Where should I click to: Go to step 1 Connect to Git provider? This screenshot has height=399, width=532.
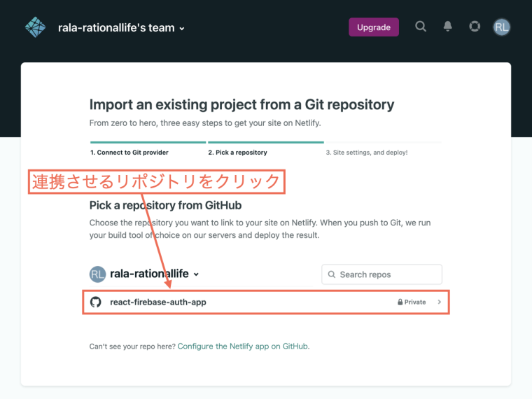[x=129, y=153]
